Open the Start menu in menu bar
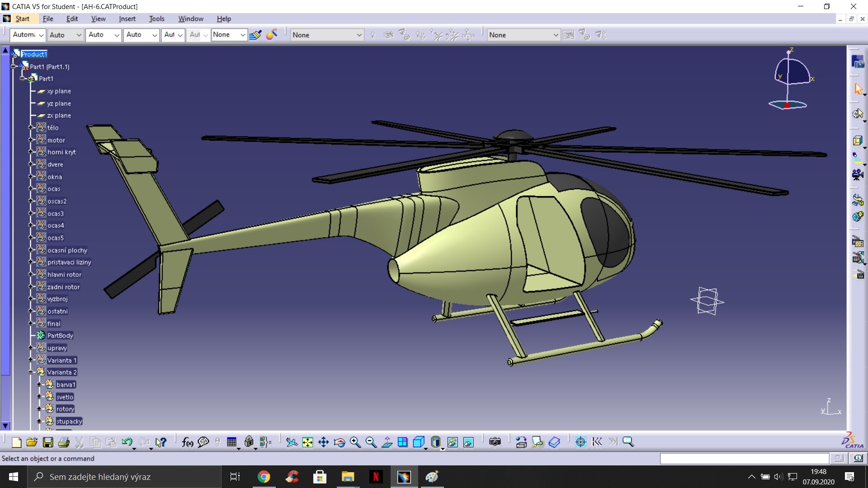Viewport: 868px width, 488px height. (x=23, y=19)
